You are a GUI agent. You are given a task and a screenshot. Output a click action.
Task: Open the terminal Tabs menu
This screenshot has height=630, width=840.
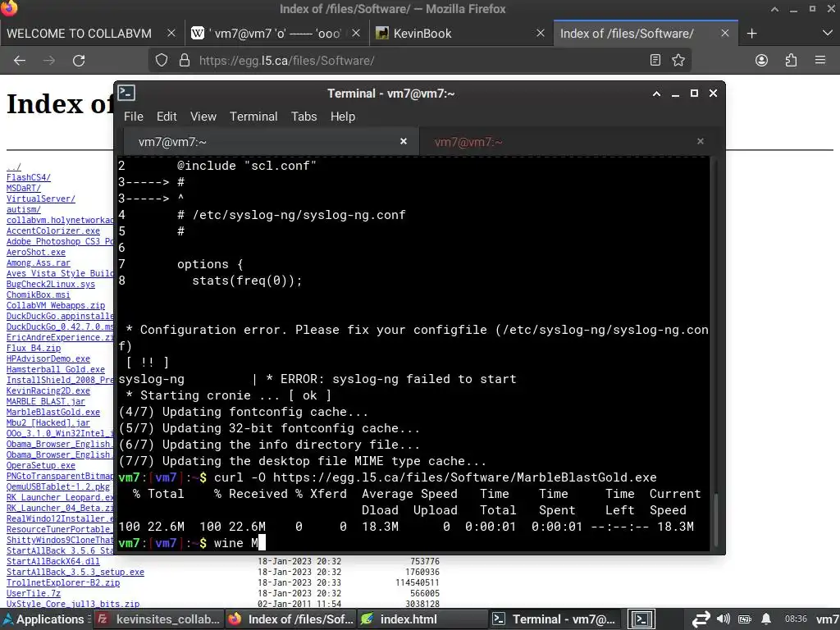pos(304,116)
